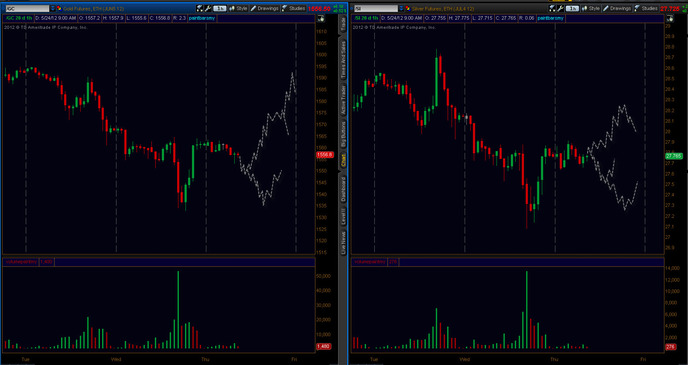
Task: Click the pointer icon at Gold chart corner
Action: (320, 18)
